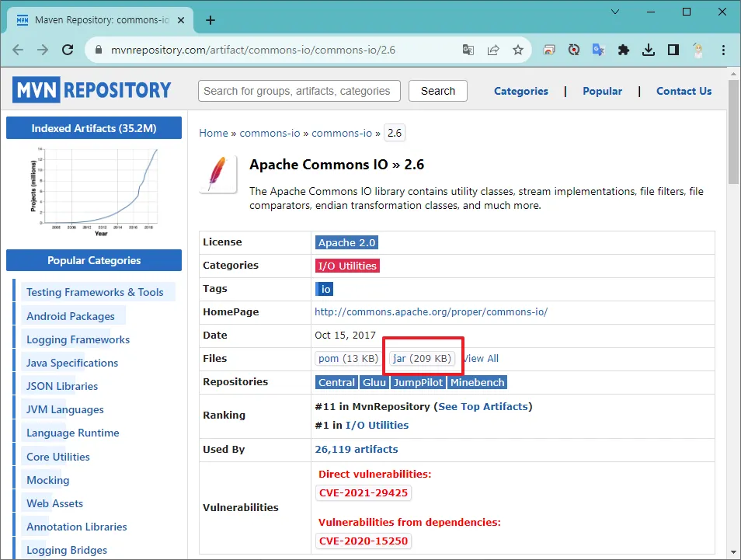Image resolution: width=741 pixels, height=560 pixels.
Task: Open first commons-io breadcrumb link
Action: (x=270, y=134)
